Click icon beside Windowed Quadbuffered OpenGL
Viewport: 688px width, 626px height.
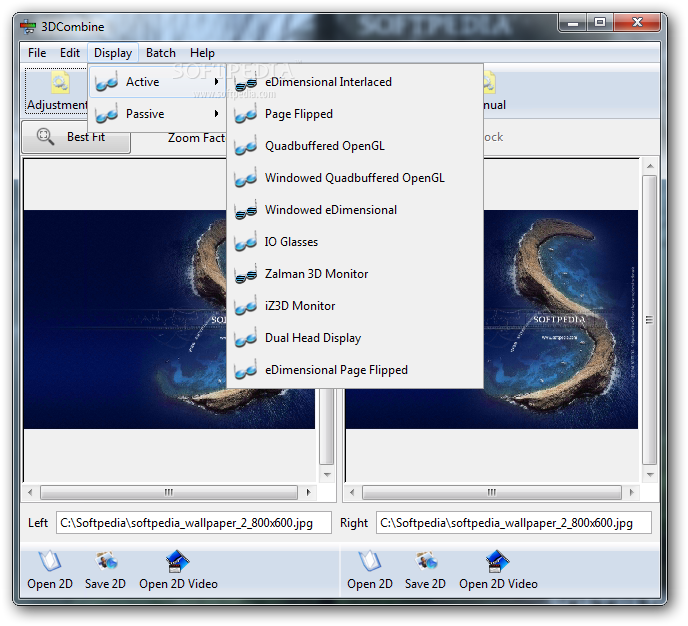[x=246, y=178]
